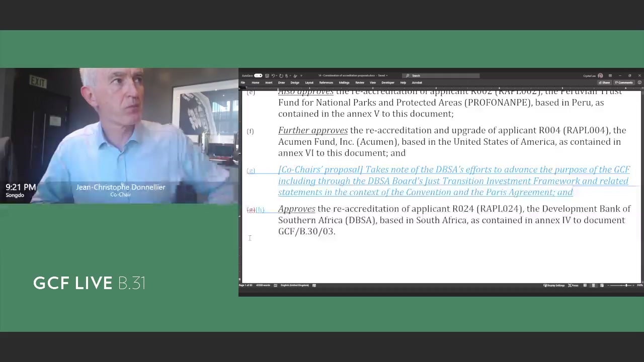Click the zoom percentage value
The height and width of the screenshot is (362, 644).
point(639,285)
